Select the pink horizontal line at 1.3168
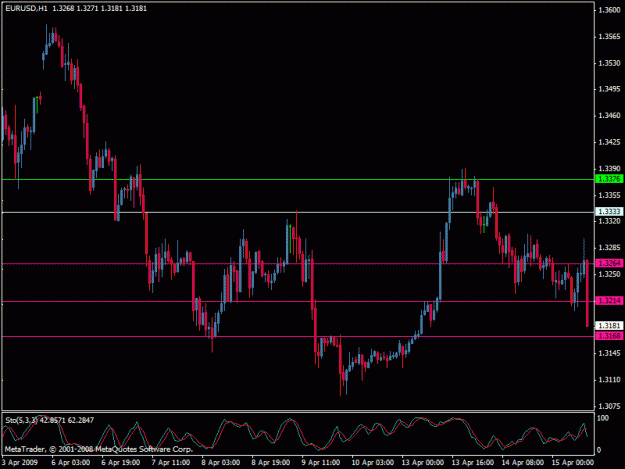This screenshot has height=469, width=625. coord(298,337)
